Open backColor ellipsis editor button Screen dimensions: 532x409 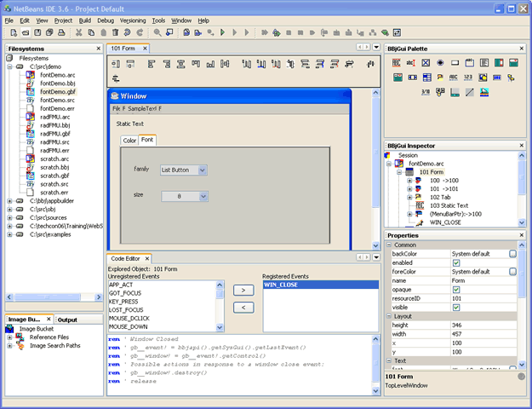tap(512, 254)
